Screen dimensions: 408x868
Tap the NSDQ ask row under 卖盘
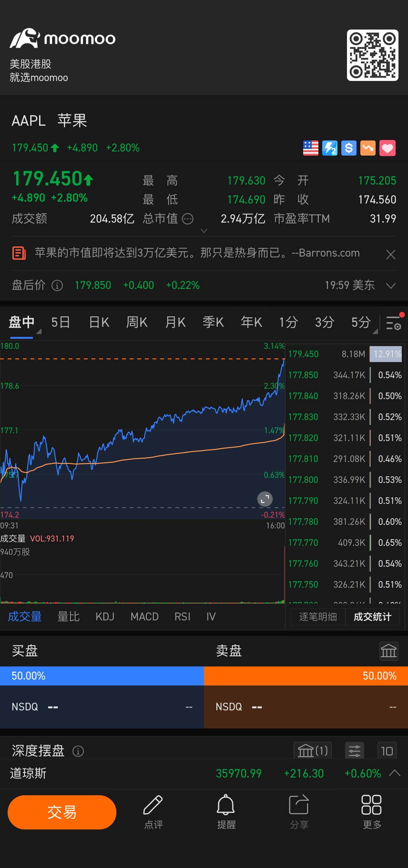pyautogui.click(x=306, y=707)
